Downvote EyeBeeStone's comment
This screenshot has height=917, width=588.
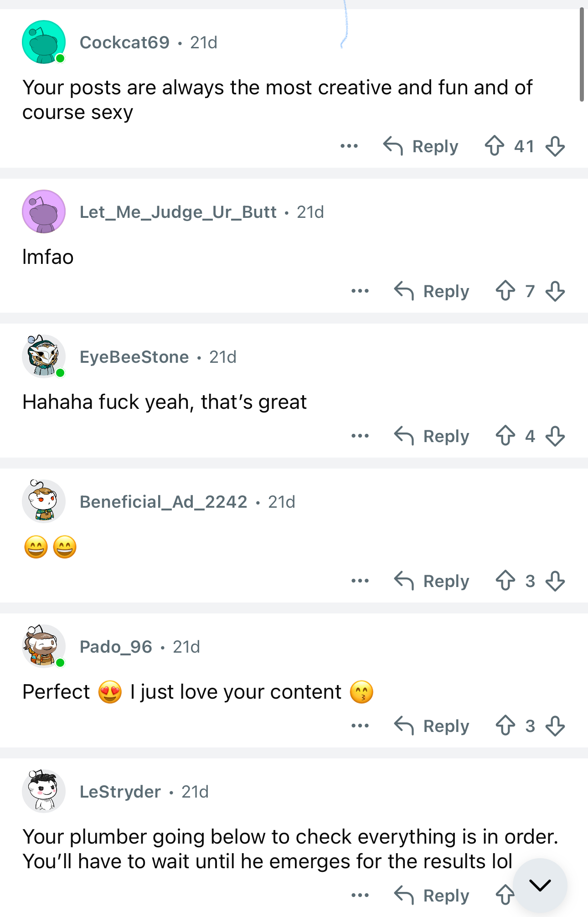pyautogui.click(x=555, y=436)
